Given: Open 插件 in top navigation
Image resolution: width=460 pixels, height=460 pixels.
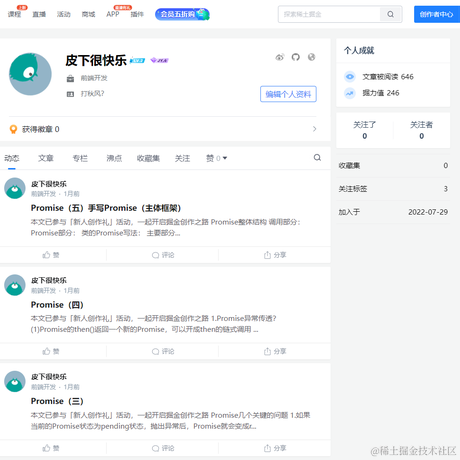Looking at the screenshot, I should point(137,14).
